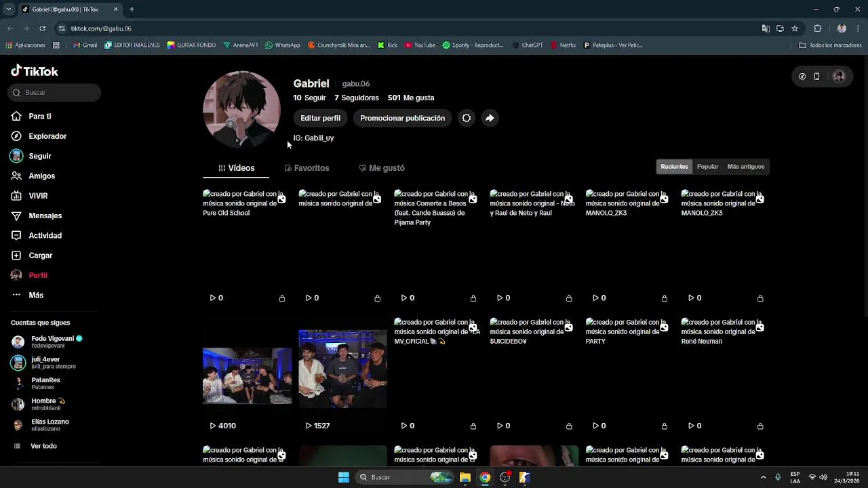868x488 pixels.
Task: Click the share profile arrow icon
Action: [490, 118]
